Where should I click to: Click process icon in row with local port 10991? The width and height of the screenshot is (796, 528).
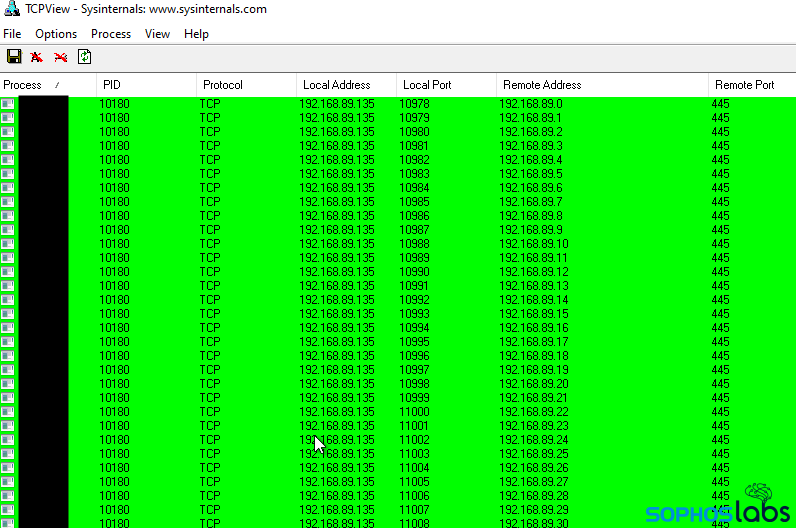point(8,286)
